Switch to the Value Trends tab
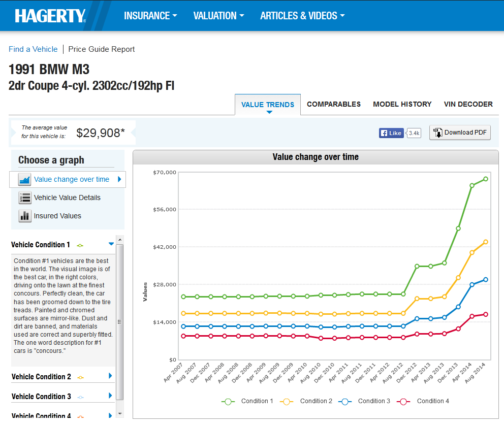Screen dimensions: 504x426 (268, 105)
